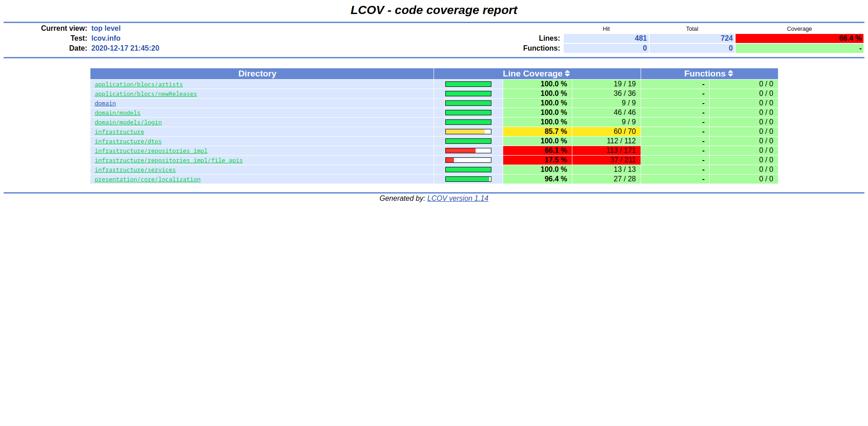Click the date 2020-12-17 21:45:20
This screenshot has height=426, width=868.
click(125, 48)
